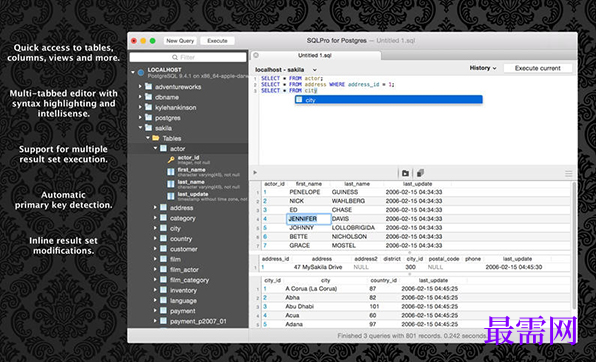Select city autocomplete suggestion
Screen dimensions: 596x362
click(388, 100)
